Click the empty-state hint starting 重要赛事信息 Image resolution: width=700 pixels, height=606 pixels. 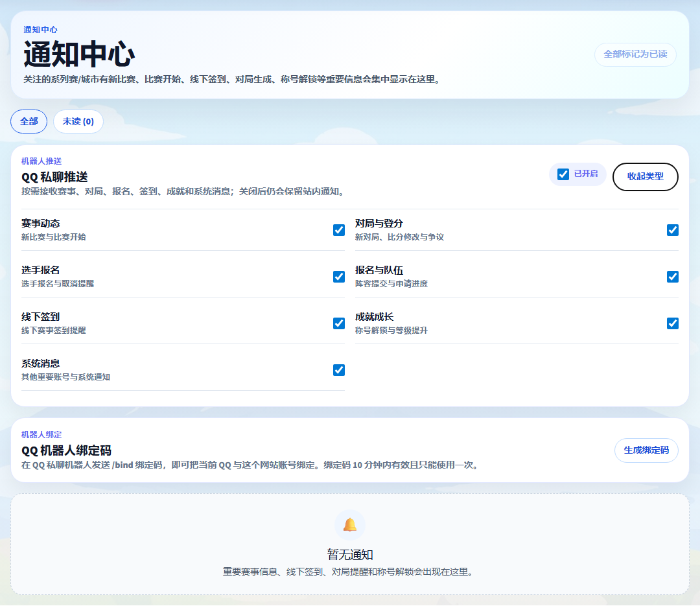pos(349,572)
